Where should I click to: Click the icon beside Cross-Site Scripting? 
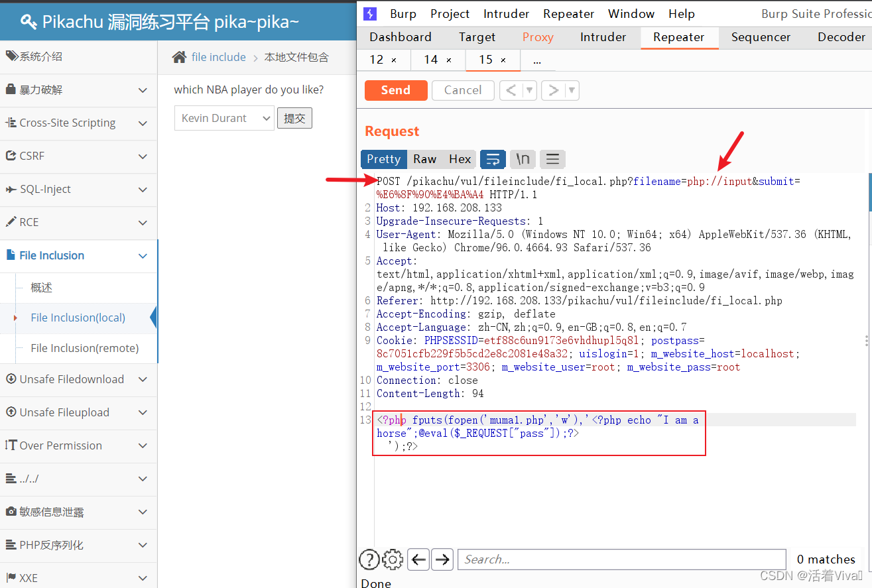click(11, 123)
